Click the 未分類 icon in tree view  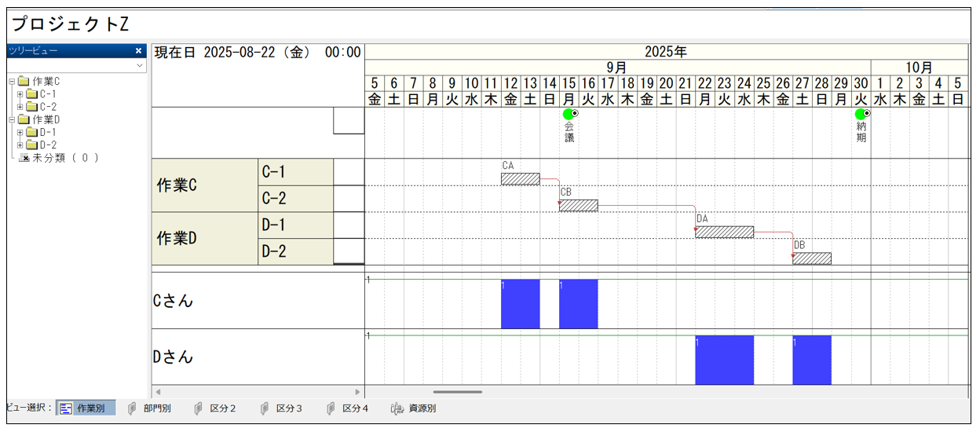(x=24, y=158)
